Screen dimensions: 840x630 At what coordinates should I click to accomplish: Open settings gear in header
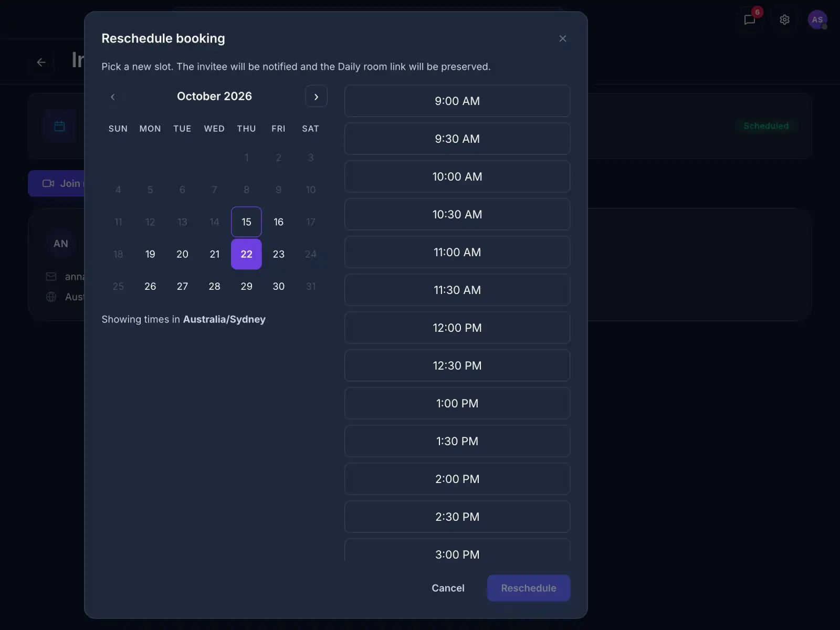pos(784,19)
